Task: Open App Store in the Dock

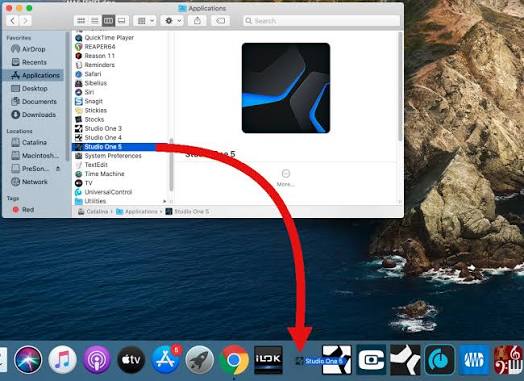Action: [166, 360]
